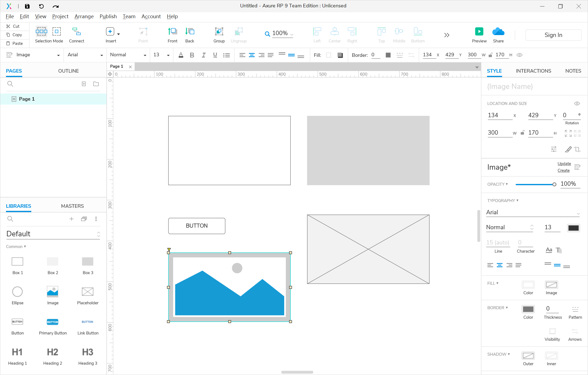Open the Arrange menu

84,16
